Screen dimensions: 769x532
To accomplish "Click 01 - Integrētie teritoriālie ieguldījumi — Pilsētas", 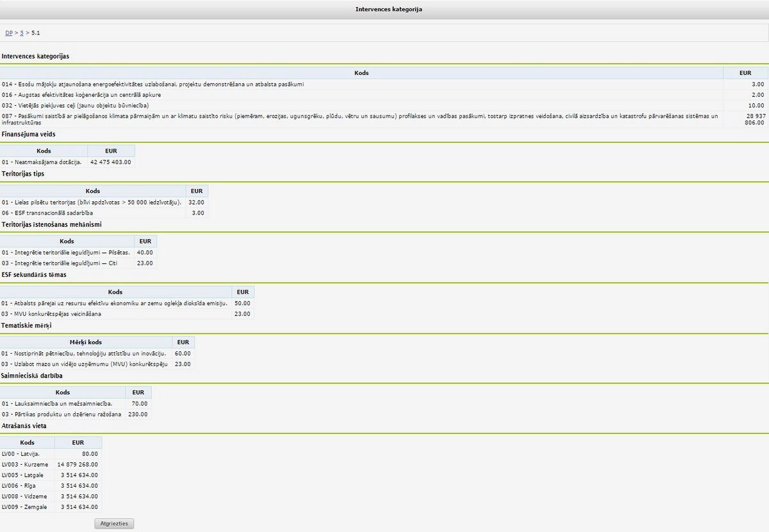I will coord(78,253).
